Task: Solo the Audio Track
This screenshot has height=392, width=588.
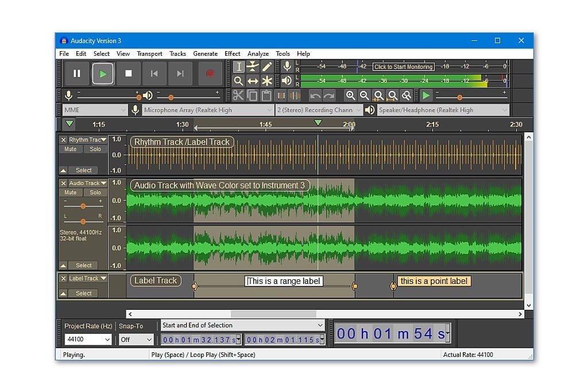Action: [95, 192]
